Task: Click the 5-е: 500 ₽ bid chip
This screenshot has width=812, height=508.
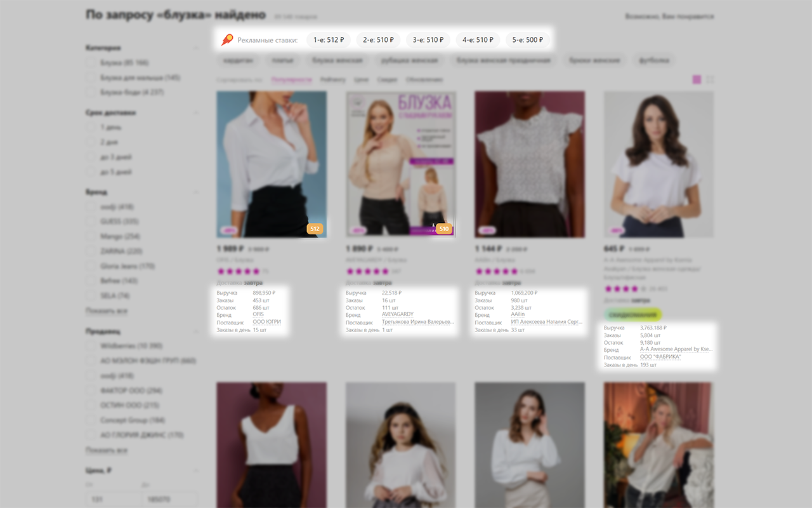Action: [x=528, y=40]
